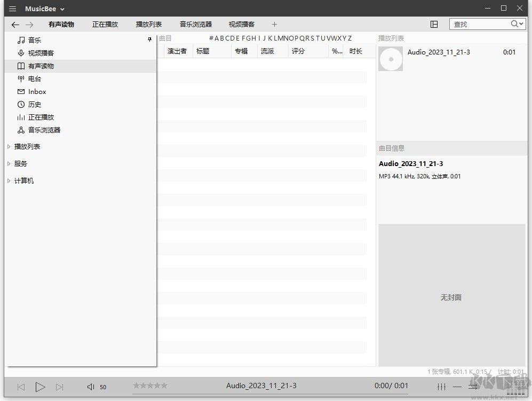Open the Inbox from the sidebar

pos(36,91)
